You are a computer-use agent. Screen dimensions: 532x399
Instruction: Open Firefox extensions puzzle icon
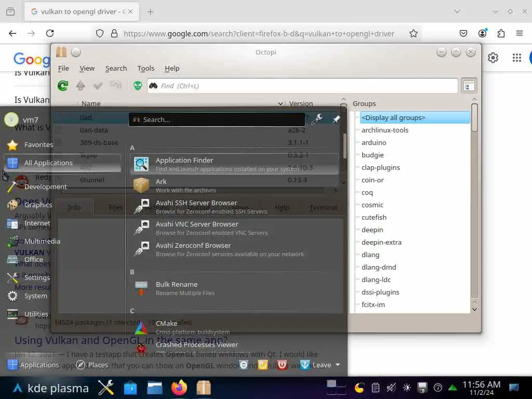pyautogui.click(x=501, y=33)
